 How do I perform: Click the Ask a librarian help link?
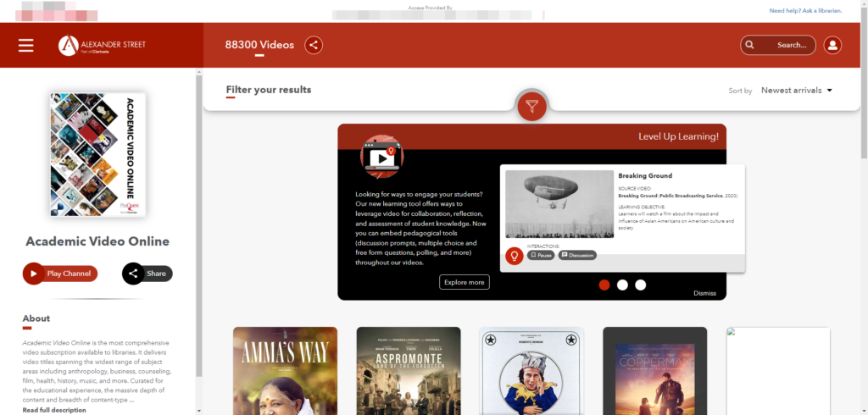805,11
